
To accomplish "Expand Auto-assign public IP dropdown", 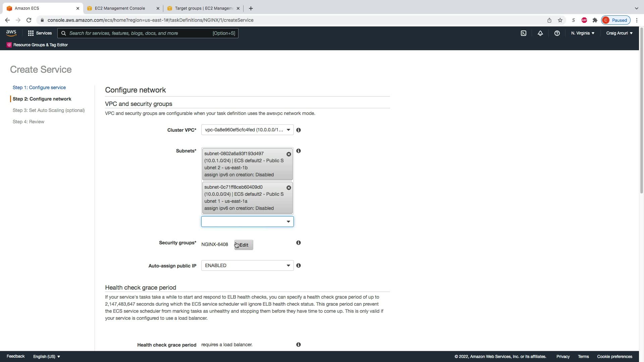I will (247, 265).
